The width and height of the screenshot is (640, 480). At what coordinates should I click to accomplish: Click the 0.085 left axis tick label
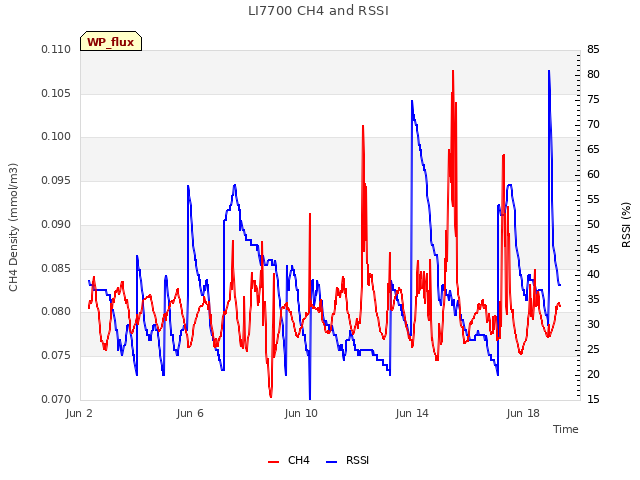point(56,269)
